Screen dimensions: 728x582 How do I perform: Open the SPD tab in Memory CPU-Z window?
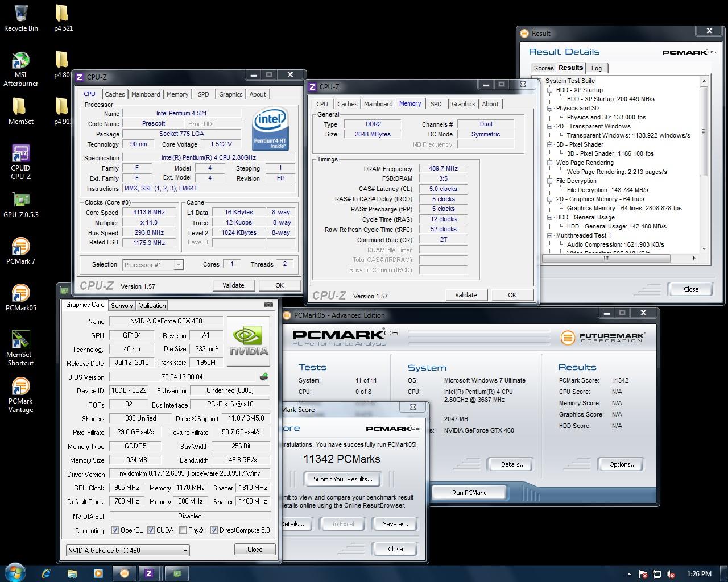pos(436,104)
